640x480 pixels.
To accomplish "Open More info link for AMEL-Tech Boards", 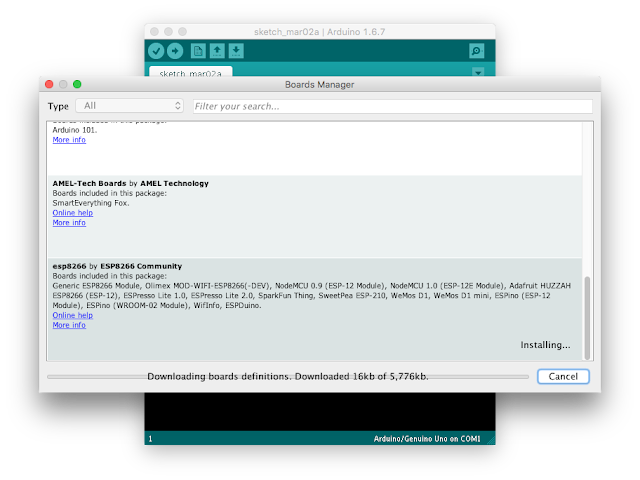I will (x=69, y=222).
